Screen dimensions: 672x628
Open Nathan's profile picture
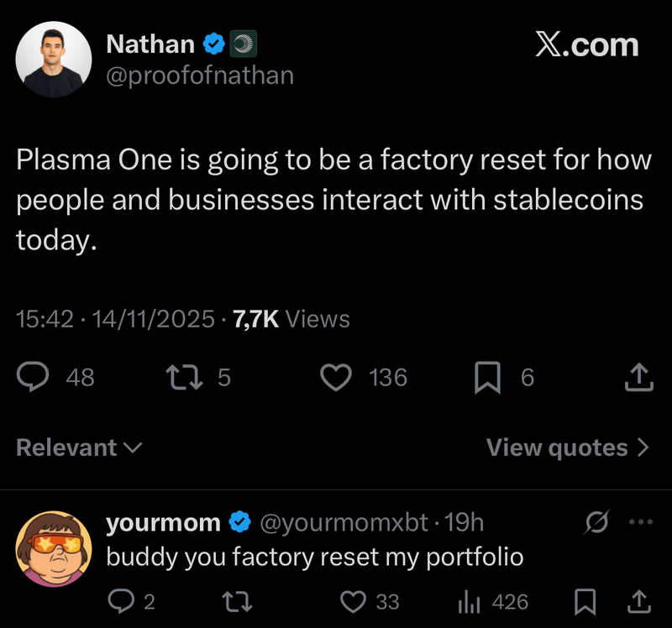click(x=54, y=59)
